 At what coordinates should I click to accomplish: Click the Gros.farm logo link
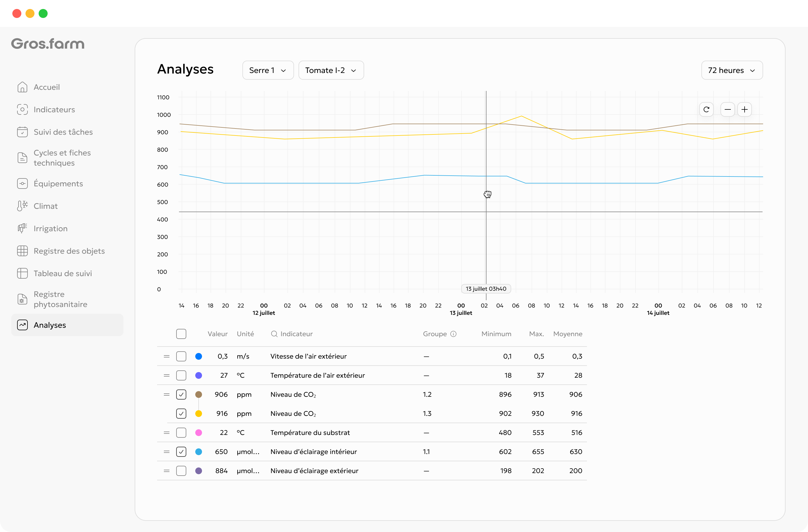tap(48, 44)
